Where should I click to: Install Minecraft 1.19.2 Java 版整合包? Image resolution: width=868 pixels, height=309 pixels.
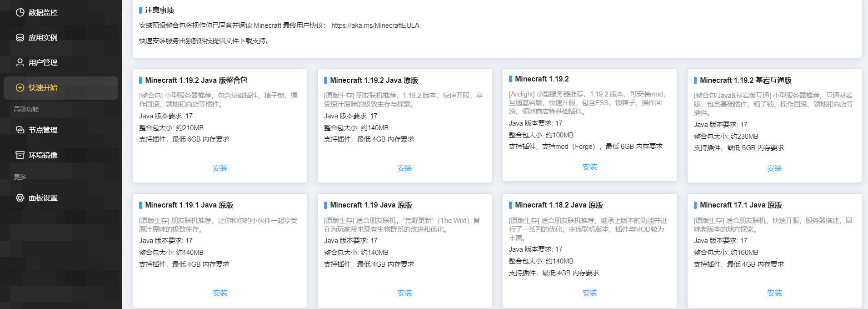pyautogui.click(x=220, y=168)
